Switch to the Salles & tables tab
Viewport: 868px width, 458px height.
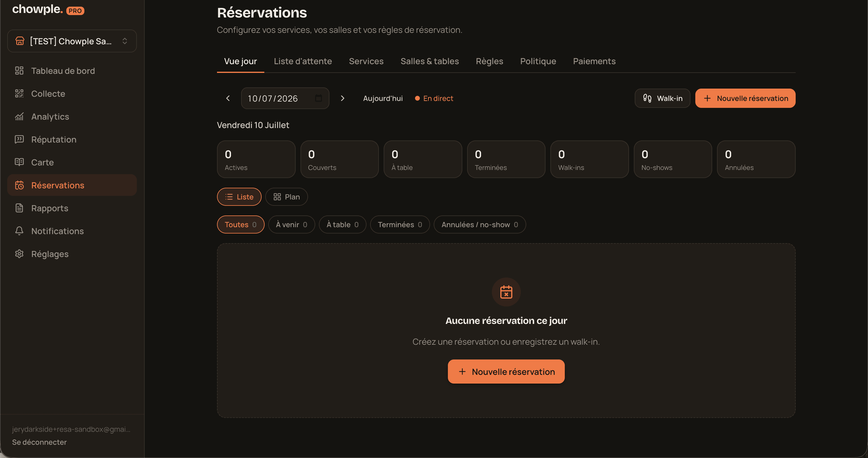pos(429,61)
